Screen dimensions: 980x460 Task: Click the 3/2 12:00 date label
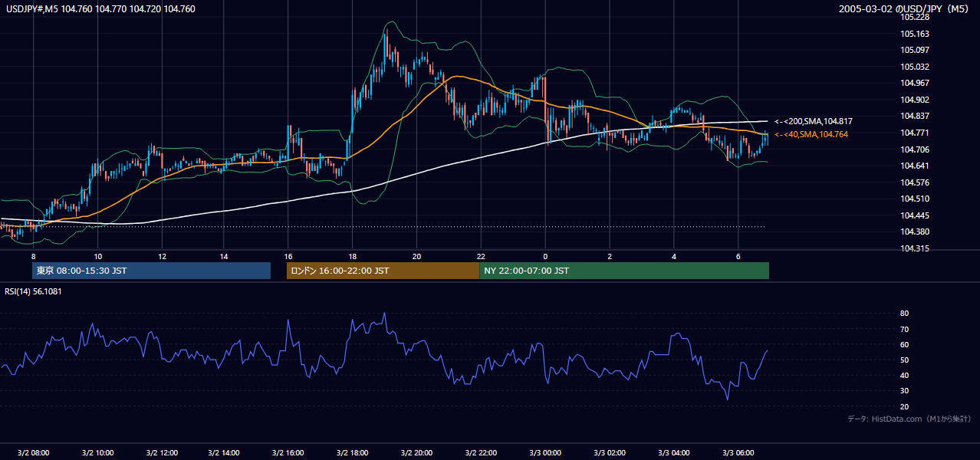(x=162, y=453)
